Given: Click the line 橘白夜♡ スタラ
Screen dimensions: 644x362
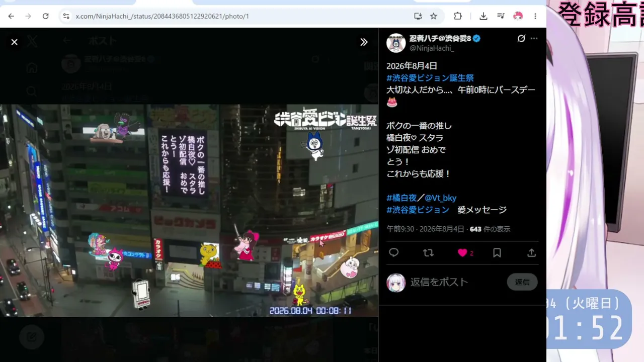Looking at the screenshot, I should [415, 138].
